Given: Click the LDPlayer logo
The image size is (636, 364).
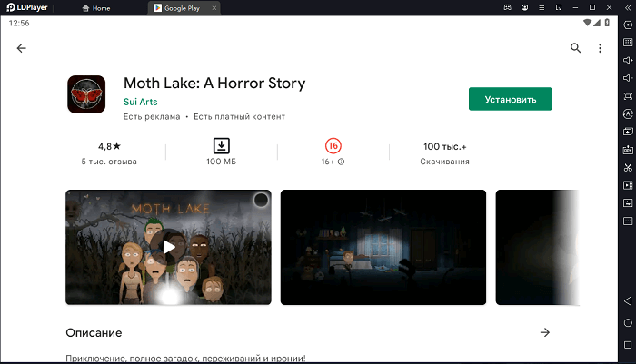Looking at the screenshot, I should [26, 7].
